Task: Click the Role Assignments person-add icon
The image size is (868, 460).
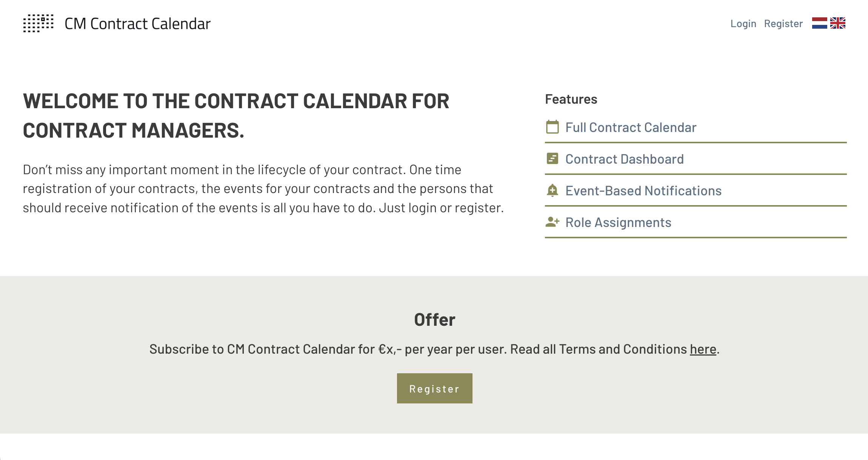Action: pos(553,222)
